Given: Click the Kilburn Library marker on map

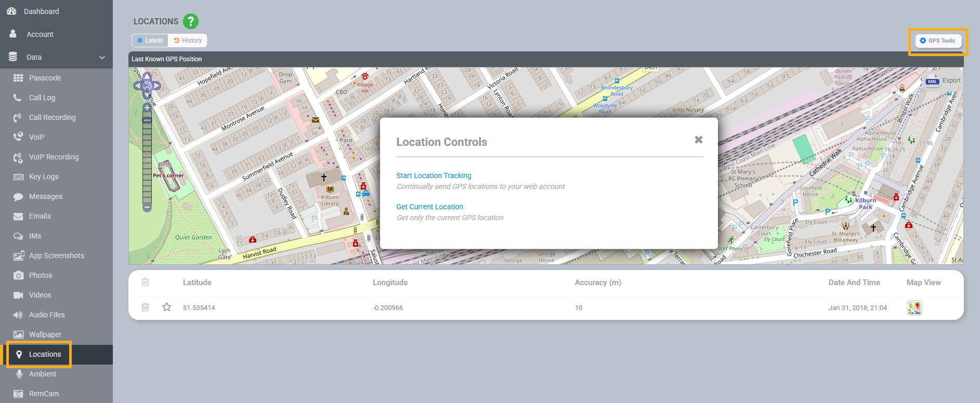Looking at the screenshot, I should (x=330, y=190).
